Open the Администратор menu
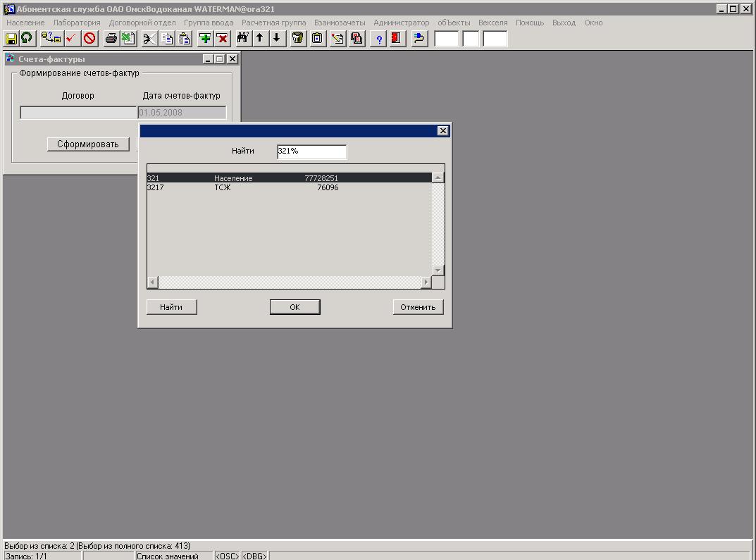The image size is (756, 560). (401, 23)
